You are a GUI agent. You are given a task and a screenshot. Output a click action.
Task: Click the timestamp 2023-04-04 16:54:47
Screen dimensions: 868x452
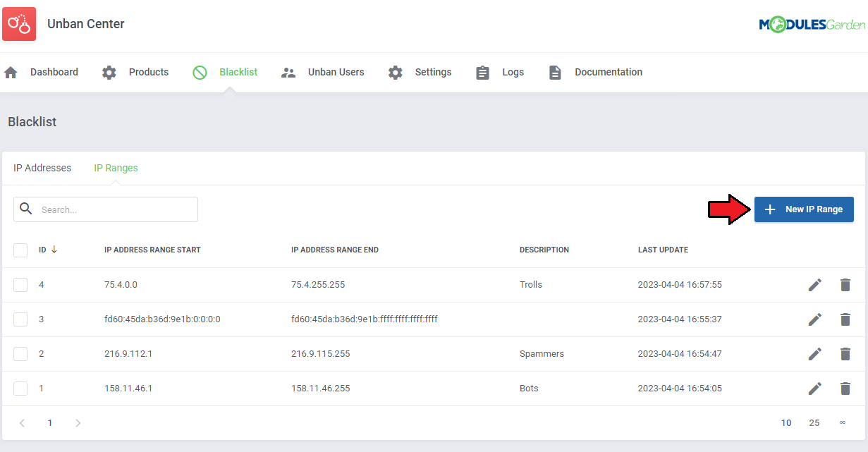(x=680, y=354)
